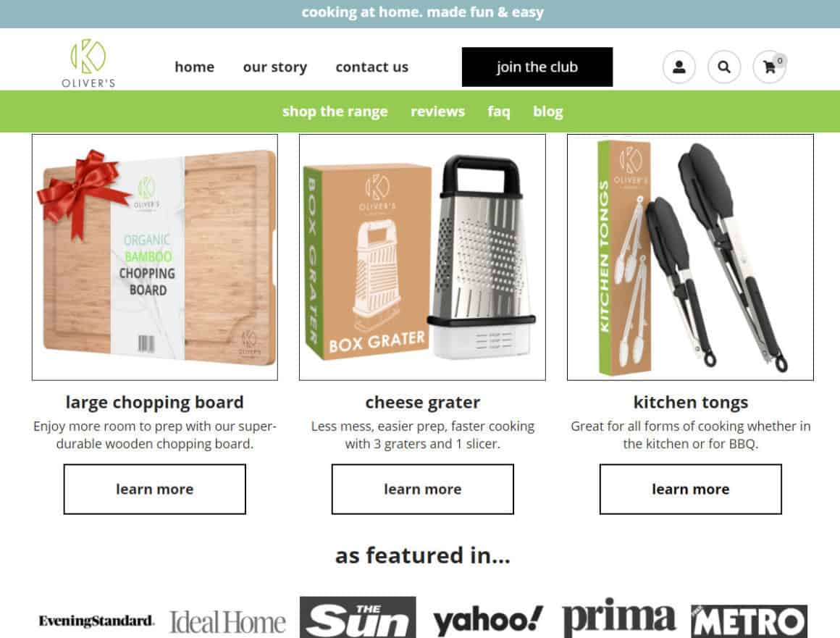Click the Yahoo! logo
840x638 pixels.
click(488, 621)
